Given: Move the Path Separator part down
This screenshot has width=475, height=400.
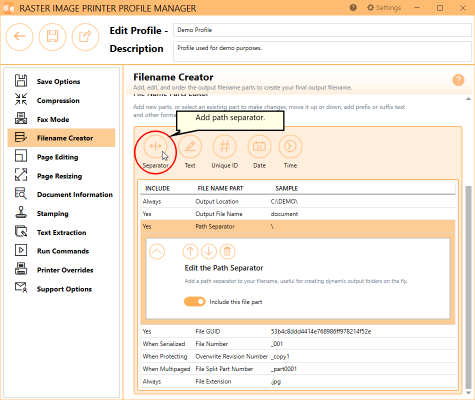Looking at the screenshot, I should click(209, 251).
